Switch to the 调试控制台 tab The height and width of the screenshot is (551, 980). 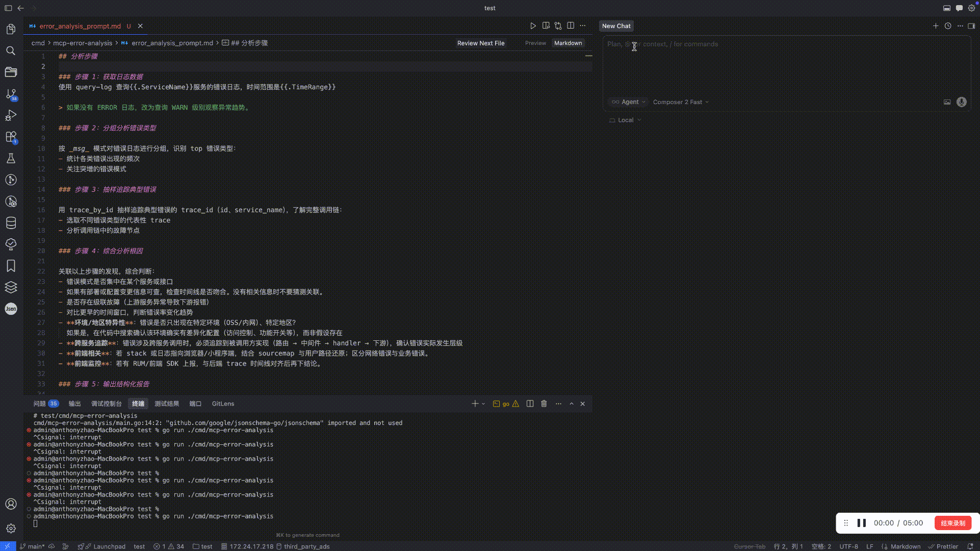[107, 404]
